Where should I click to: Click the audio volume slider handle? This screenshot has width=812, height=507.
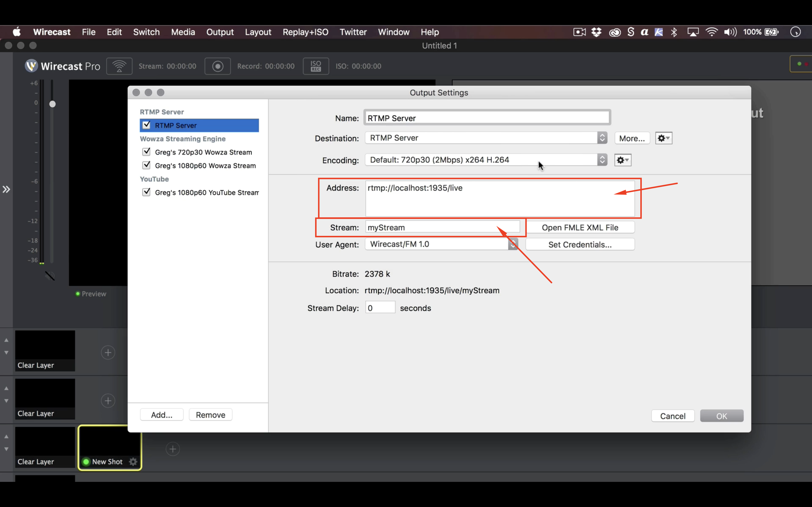[x=52, y=104]
